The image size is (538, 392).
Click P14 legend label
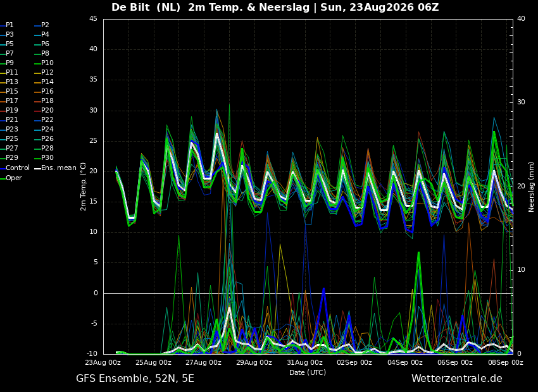pos(47,82)
